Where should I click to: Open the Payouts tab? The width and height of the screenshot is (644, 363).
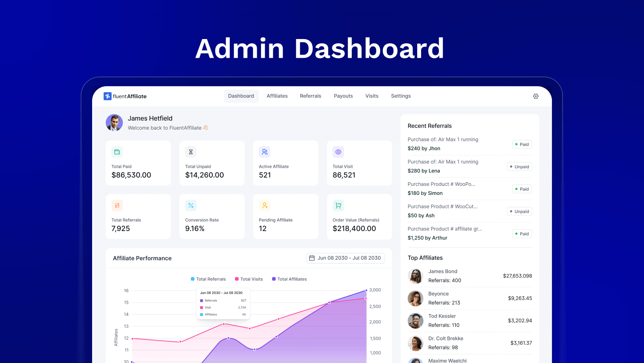coord(343,96)
